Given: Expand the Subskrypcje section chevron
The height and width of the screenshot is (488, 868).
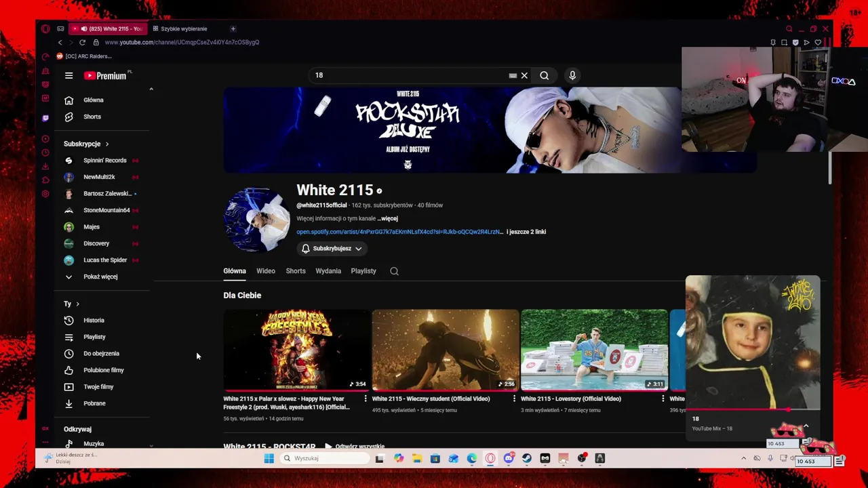Looking at the screenshot, I should coord(106,144).
